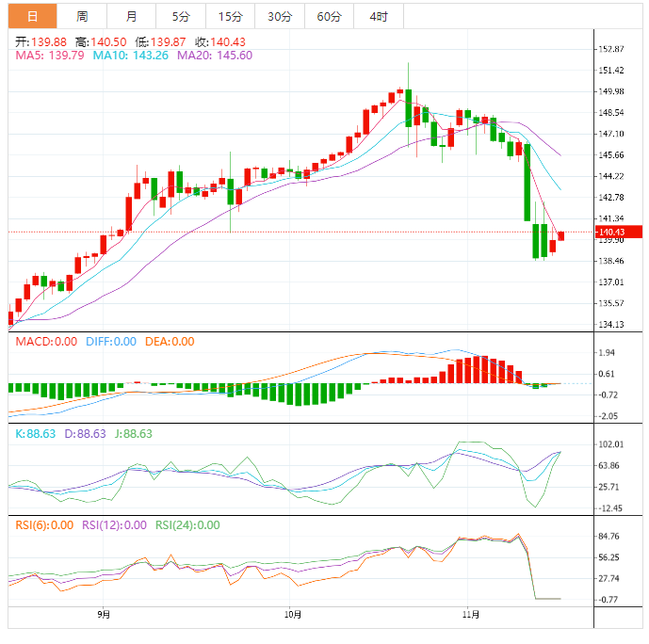Image resolution: width=649 pixels, height=644 pixels.
Task: Click the last red candlestick at 140.43
Action: 560,235
